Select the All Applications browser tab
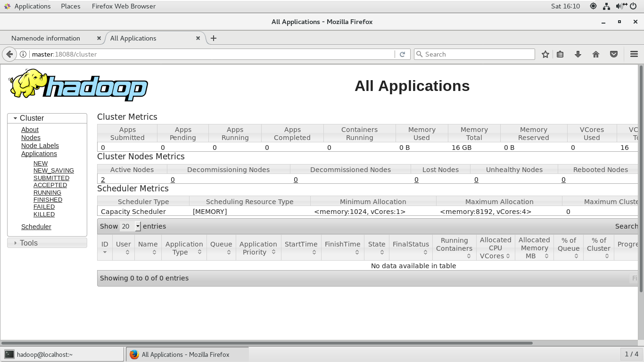Screen dimensions: 644x362 [133, 38]
